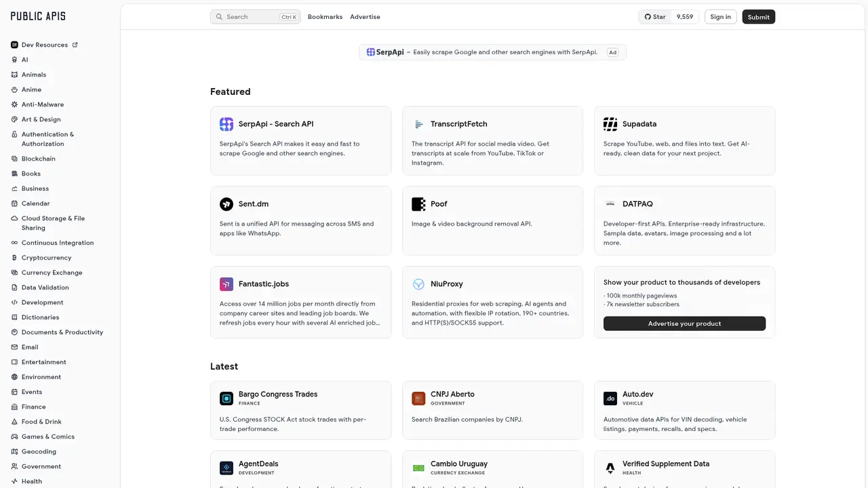This screenshot has width=868, height=488.
Task: Click the TranscriptFetch card icon
Action: click(x=418, y=124)
